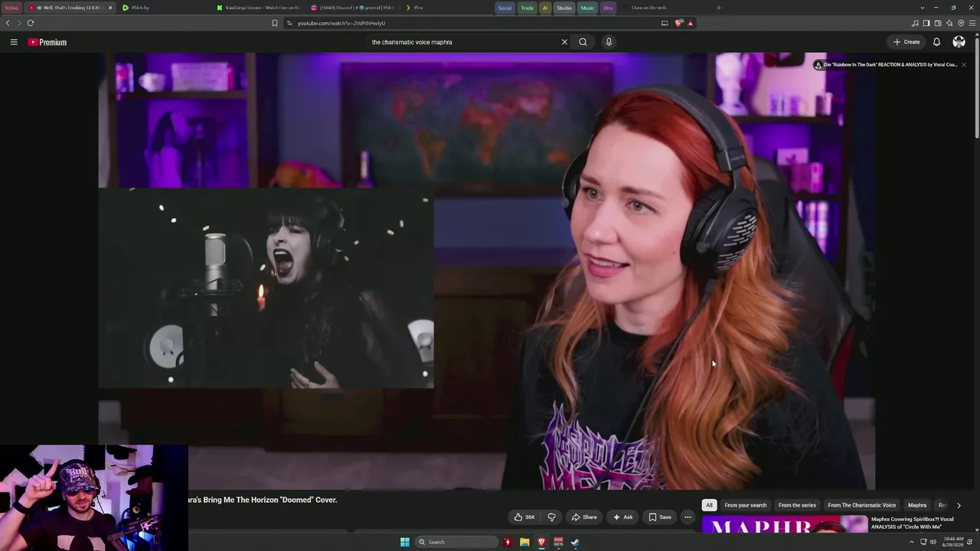The width and height of the screenshot is (980, 551).
Task: Ask about this video
Action: pyautogui.click(x=622, y=517)
